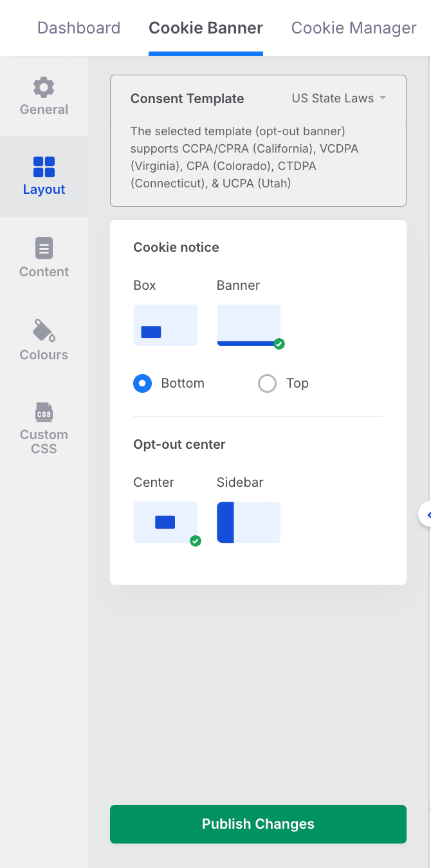Choose the Banner cookie notice layout thumbnail
Screen dimensions: 431x868
point(249,325)
